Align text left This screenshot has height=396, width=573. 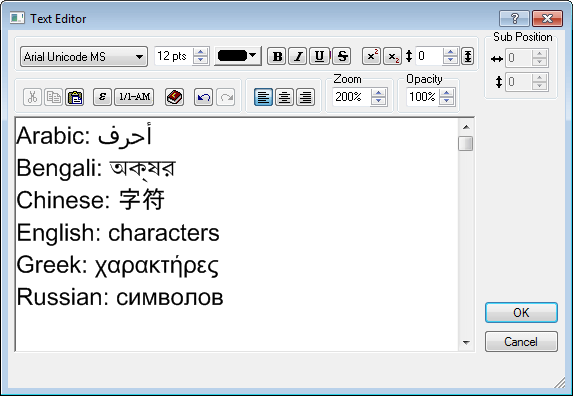point(263,97)
